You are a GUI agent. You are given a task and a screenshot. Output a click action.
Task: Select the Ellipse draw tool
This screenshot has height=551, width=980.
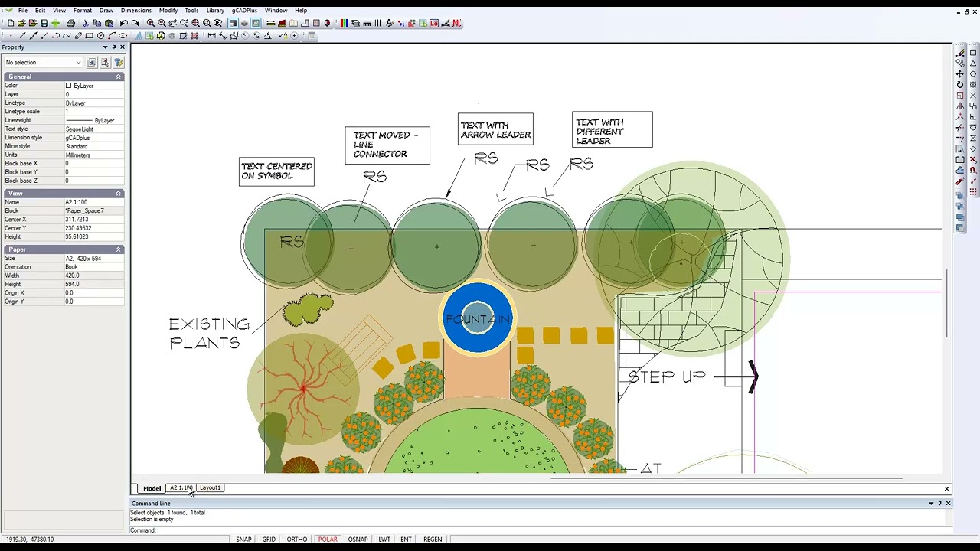pos(122,36)
